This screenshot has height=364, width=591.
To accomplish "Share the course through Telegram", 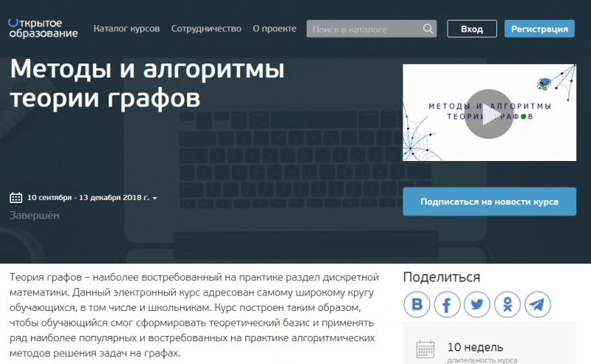I will pyautogui.click(x=538, y=304).
